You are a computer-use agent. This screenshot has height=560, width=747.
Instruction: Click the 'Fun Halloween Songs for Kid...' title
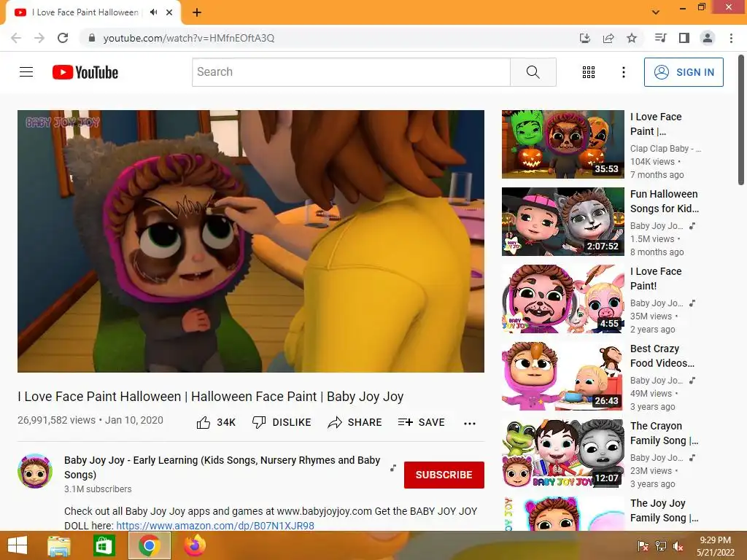[x=665, y=201]
